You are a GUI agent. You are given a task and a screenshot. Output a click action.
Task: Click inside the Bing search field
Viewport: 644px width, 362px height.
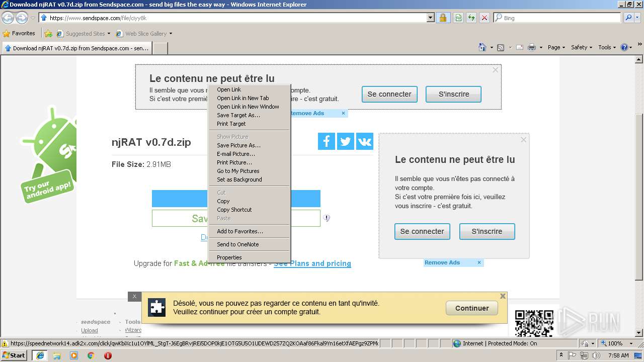[x=557, y=18]
